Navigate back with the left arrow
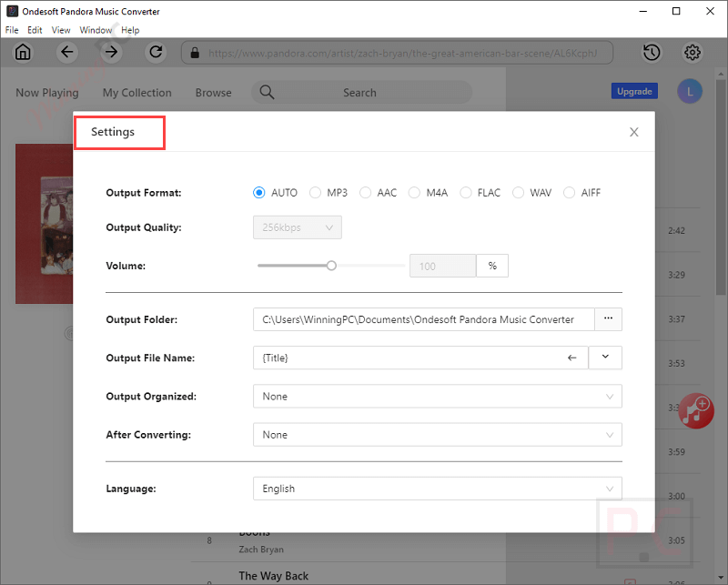 tap(66, 52)
